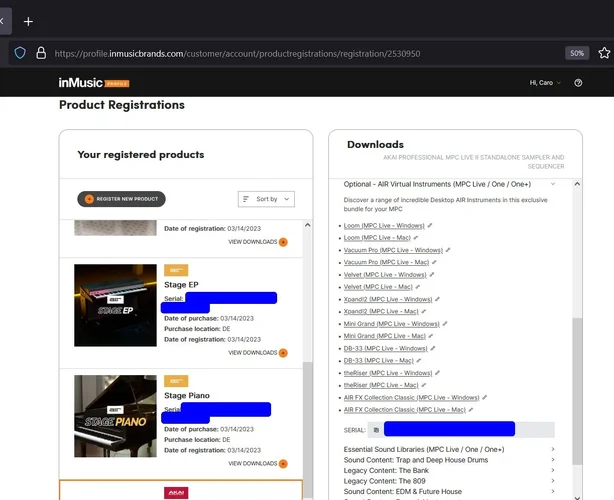Open the Sort by dropdown

[x=266, y=199]
